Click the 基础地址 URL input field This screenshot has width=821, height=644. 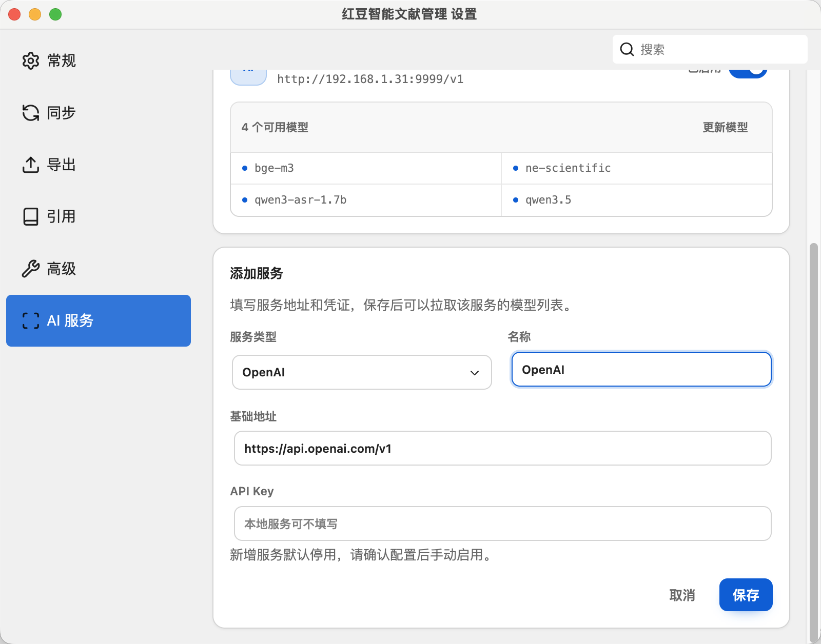[502, 448]
